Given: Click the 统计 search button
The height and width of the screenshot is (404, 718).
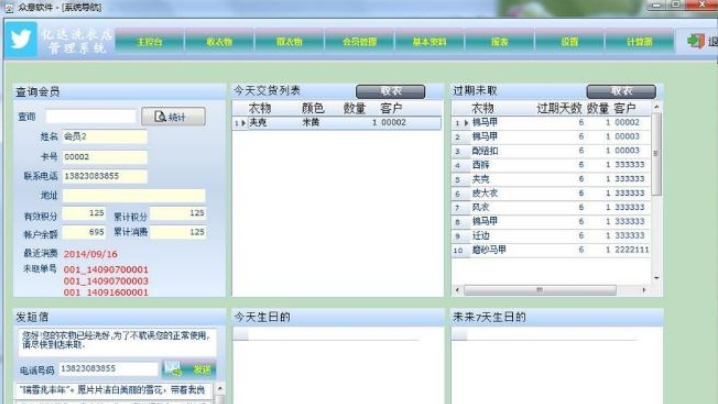Looking at the screenshot, I should (173, 116).
